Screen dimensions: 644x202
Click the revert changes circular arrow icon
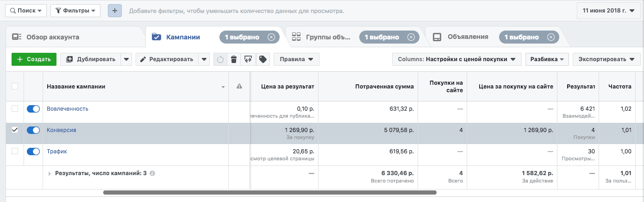[220, 59]
